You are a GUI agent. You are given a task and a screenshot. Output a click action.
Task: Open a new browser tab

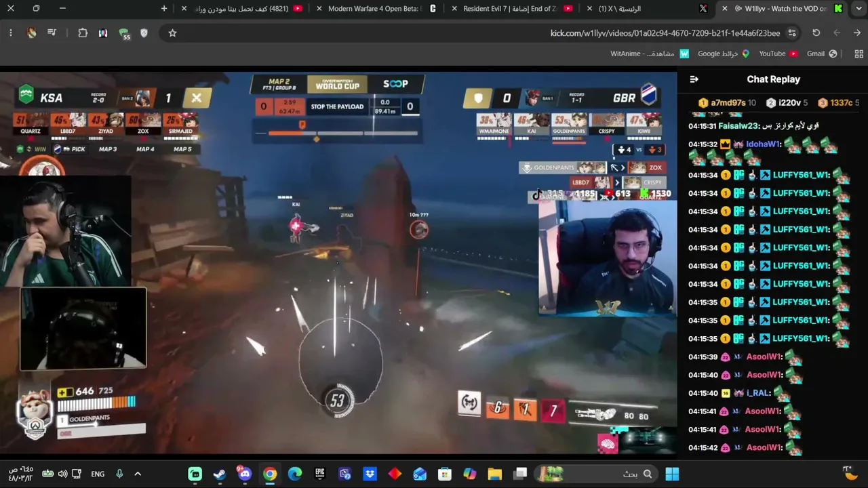pyautogui.click(x=164, y=8)
